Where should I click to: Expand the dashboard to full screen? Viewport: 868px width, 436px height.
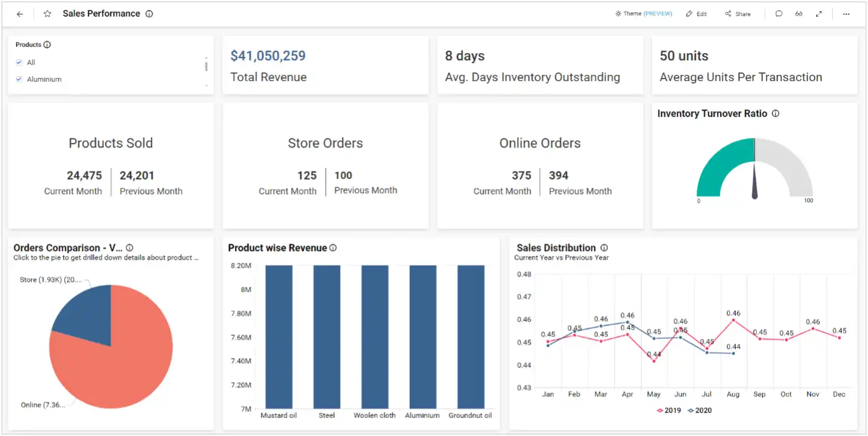[x=819, y=13]
